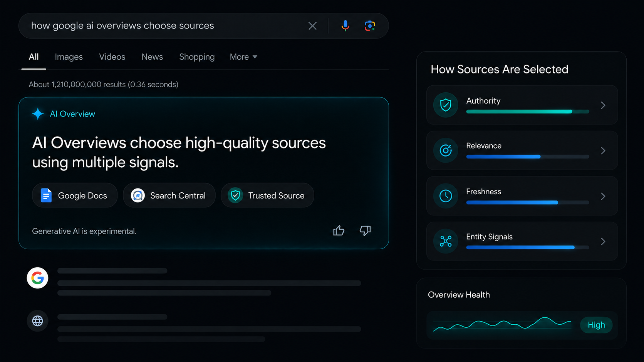Start voice search with the microphone icon
644x362 pixels.
coord(345,26)
